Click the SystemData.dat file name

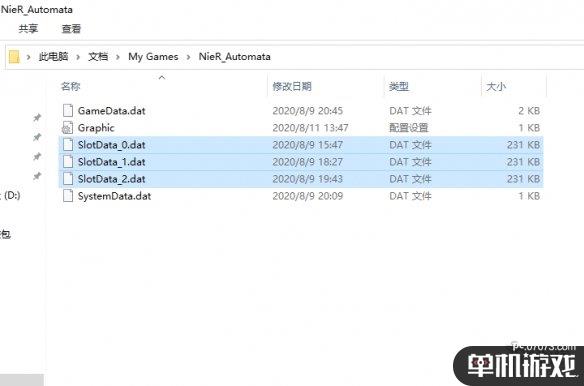click(114, 196)
